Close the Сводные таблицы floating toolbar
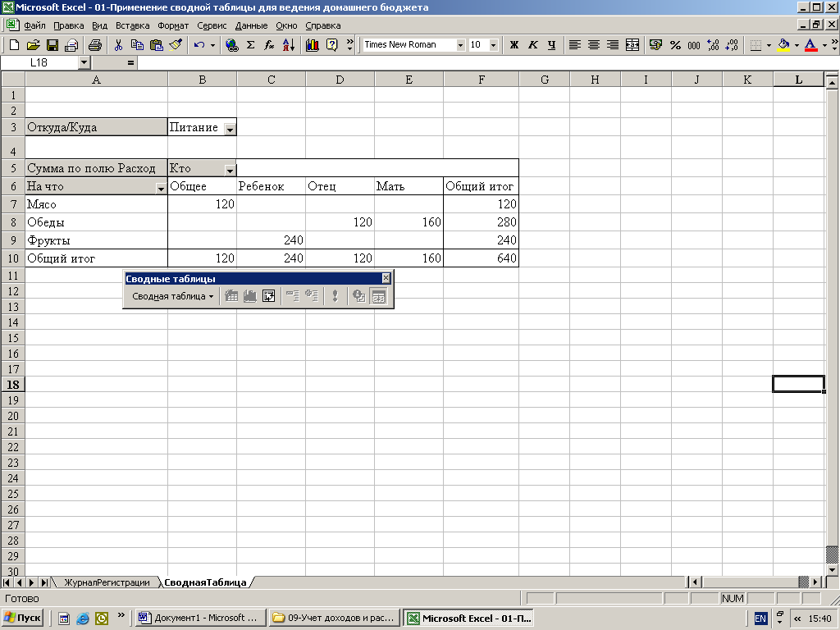 (x=386, y=278)
